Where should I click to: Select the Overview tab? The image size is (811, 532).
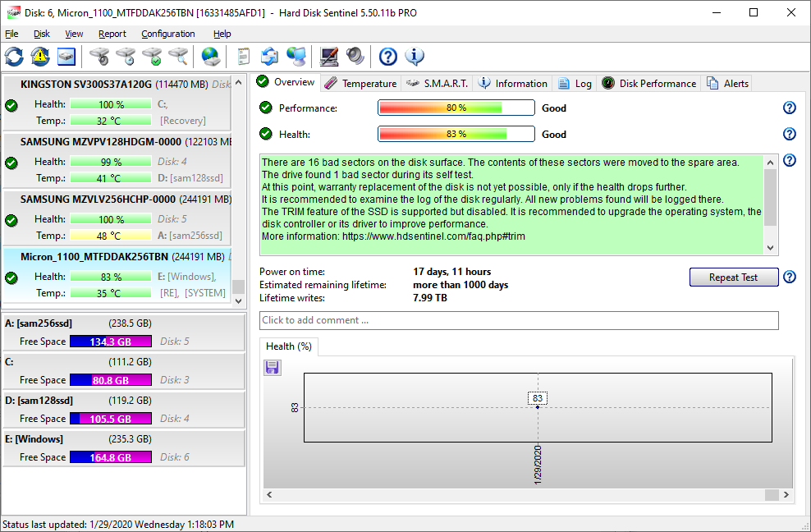click(x=286, y=82)
